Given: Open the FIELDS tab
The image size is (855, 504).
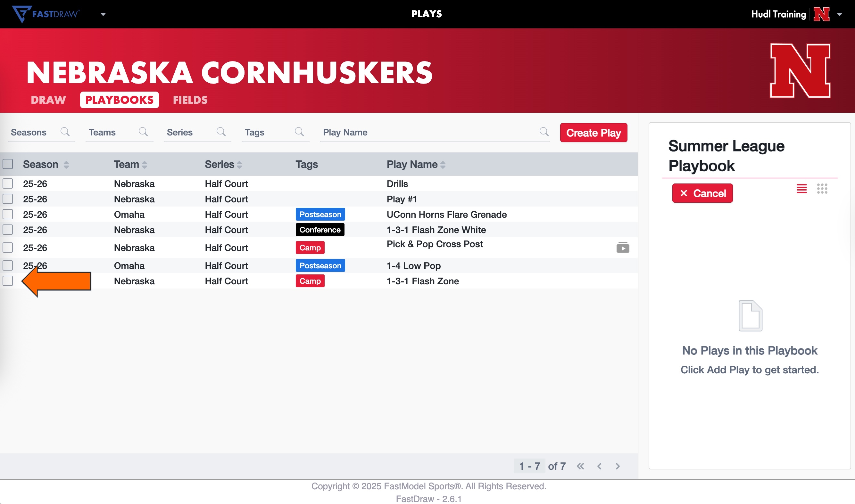Looking at the screenshot, I should (x=190, y=100).
